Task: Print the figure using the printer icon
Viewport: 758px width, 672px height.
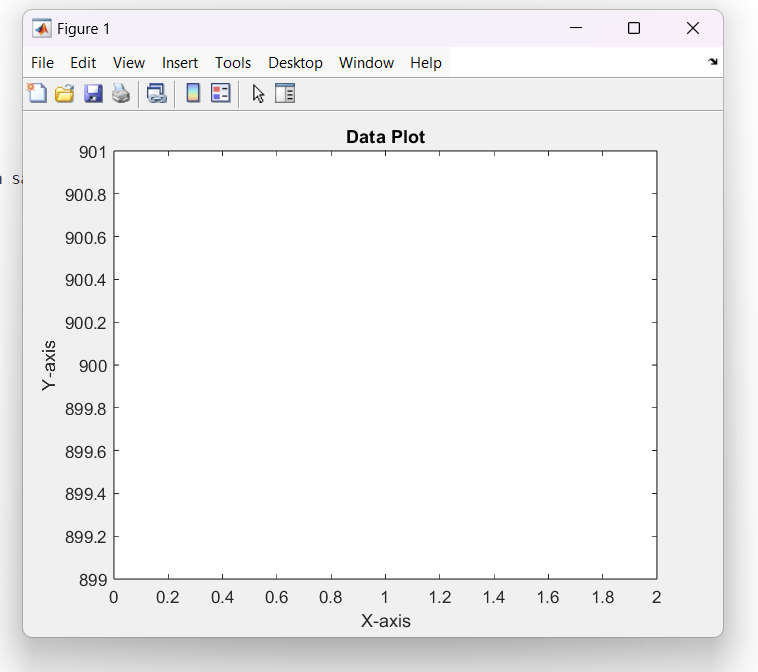Action: (121, 93)
